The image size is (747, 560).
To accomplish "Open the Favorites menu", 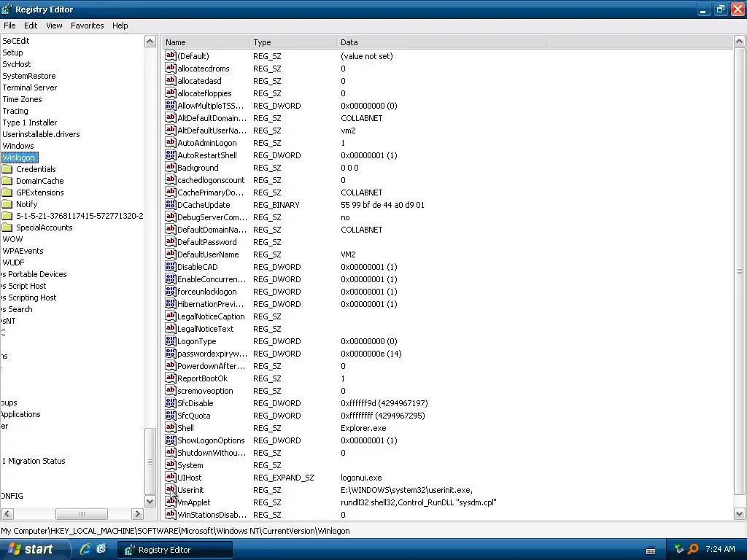I will tap(88, 26).
